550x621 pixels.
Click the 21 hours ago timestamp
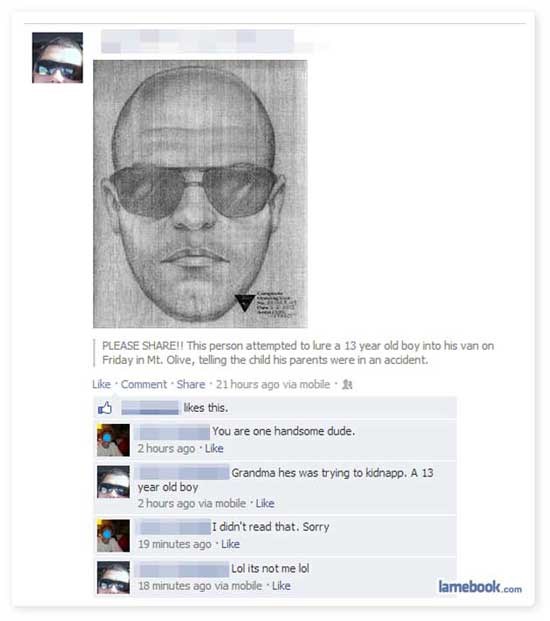(x=273, y=384)
